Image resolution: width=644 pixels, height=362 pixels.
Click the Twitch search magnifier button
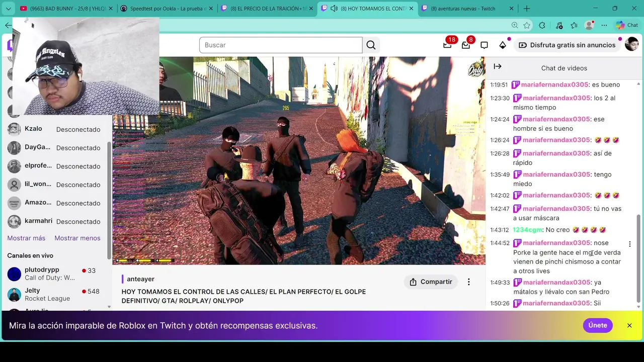(371, 45)
